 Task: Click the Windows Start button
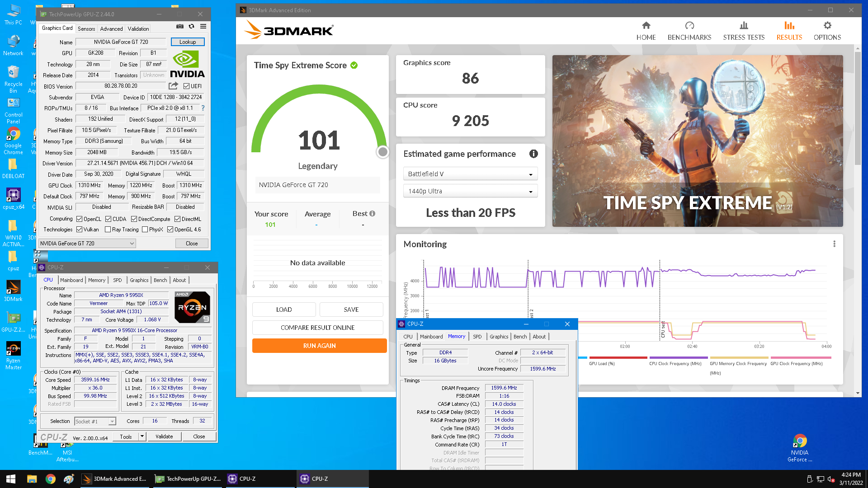pyautogui.click(x=11, y=479)
